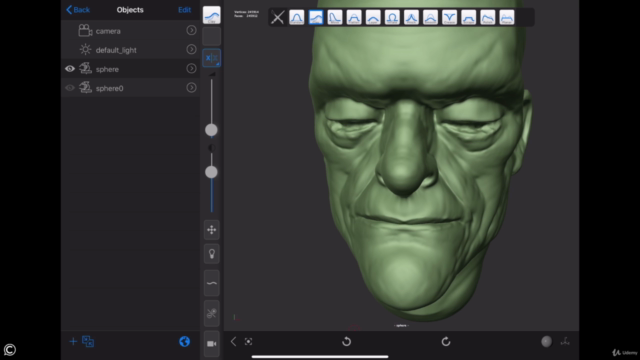Toggle the axis gizmo icon

click(565, 341)
